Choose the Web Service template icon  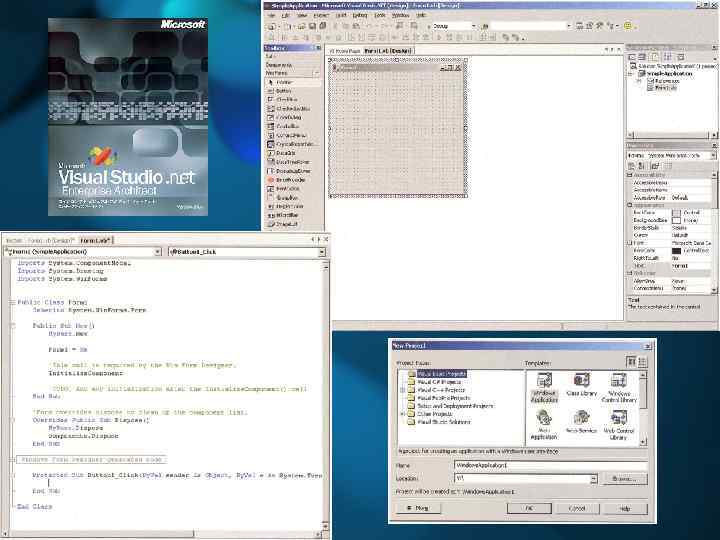pyautogui.click(x=581, y=422)
